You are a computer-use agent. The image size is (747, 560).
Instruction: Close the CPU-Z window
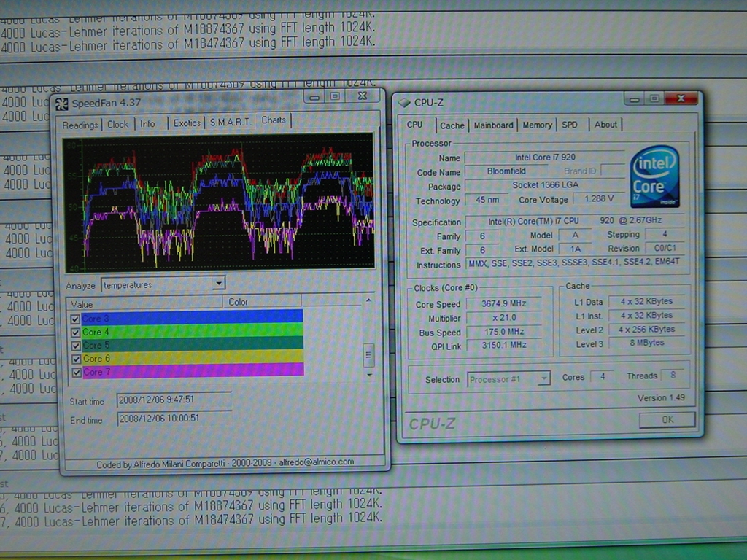(681, 98)
